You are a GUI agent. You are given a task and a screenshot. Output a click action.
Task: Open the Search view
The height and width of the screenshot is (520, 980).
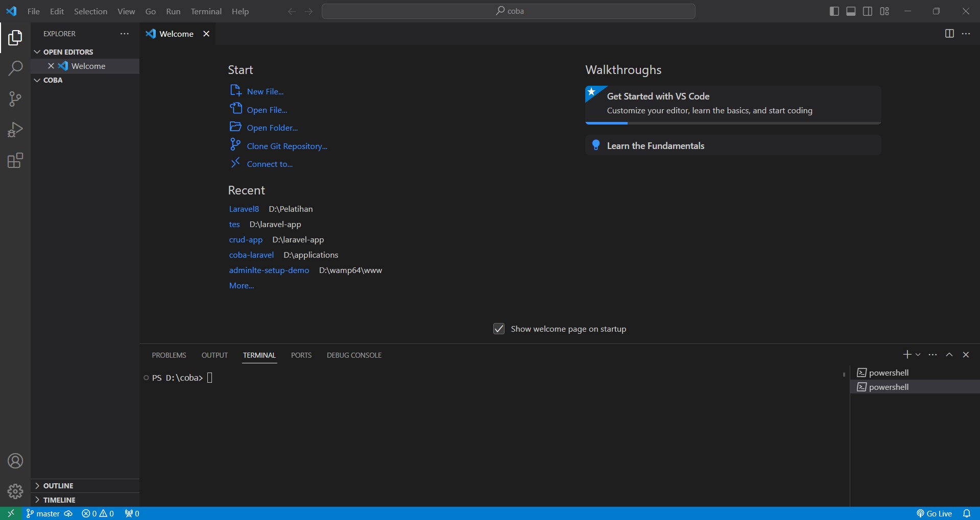[x=15, y=68]
